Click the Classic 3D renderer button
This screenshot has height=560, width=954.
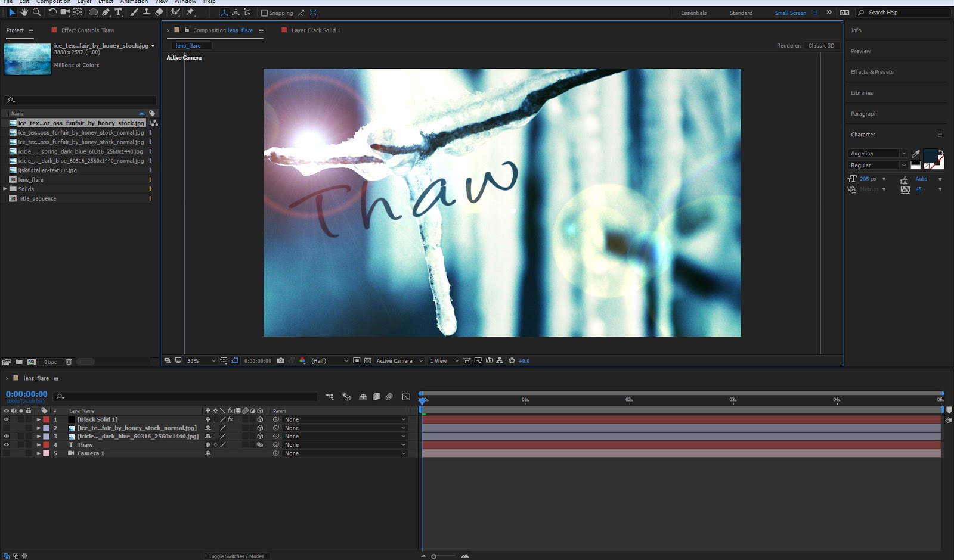point(822,46)
